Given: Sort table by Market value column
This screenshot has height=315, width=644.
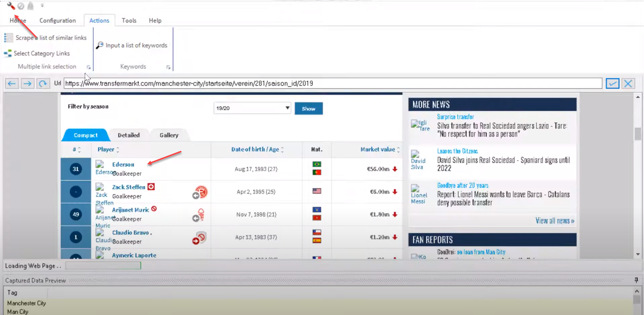Looking at the screenshot, I should click(378, 149).
